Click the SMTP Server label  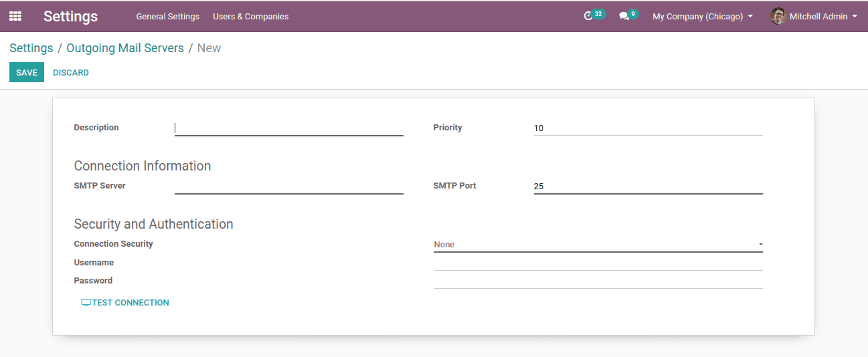[100, 186]
